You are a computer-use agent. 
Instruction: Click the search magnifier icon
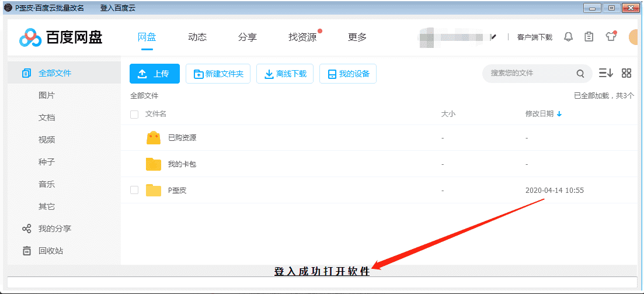tap(580, 74)
